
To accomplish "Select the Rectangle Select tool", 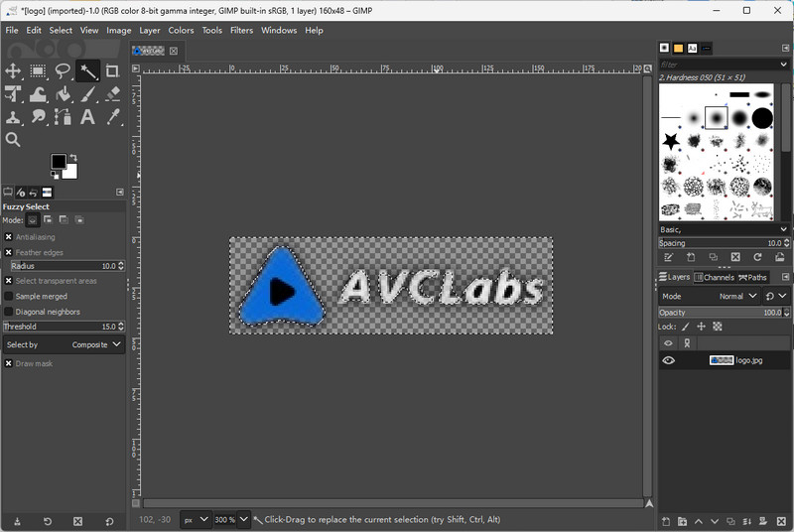I will (x=38, y=70).
